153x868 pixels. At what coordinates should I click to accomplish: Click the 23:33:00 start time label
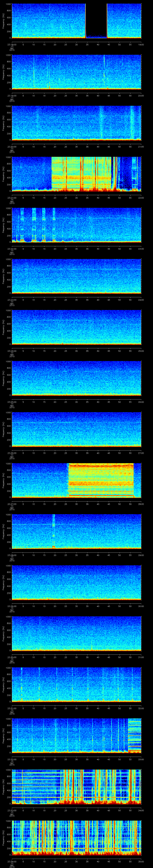(x=12, y=810)
